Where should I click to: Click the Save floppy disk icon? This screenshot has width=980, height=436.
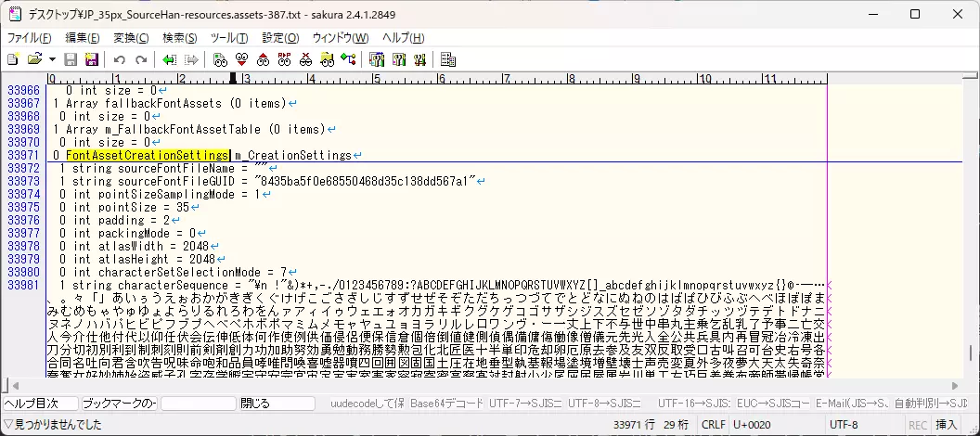tap(71, 60)
